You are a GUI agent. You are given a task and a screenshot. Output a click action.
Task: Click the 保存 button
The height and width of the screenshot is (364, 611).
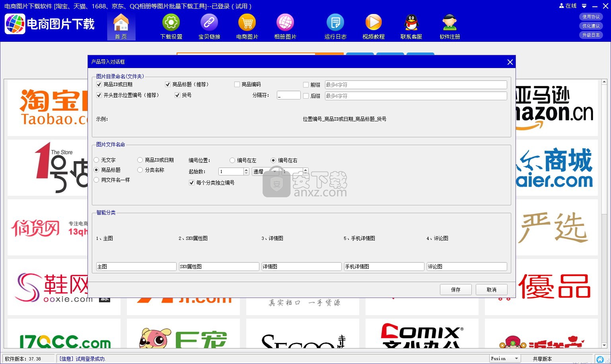click(456, 290)
